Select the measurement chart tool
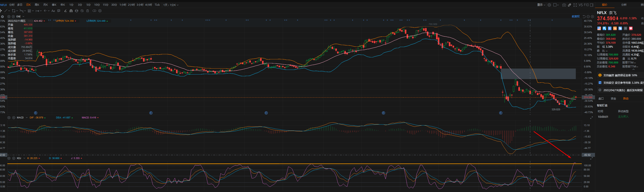Image resolution: width=644 pixels, height=192 pixels. pos(29,11)
